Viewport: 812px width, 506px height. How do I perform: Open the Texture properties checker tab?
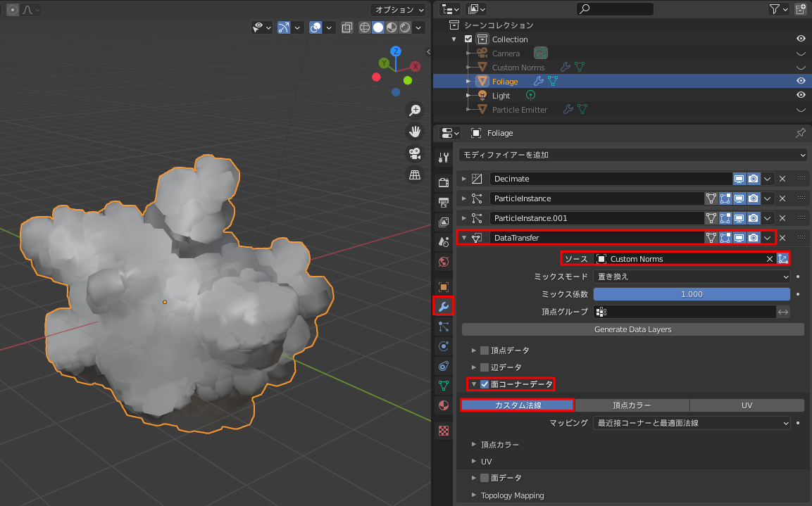coord(444,431)
